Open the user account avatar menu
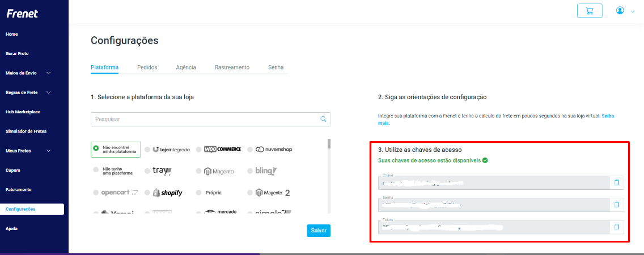Viewport: 644px width, 255px height. (x=620, y=11)
